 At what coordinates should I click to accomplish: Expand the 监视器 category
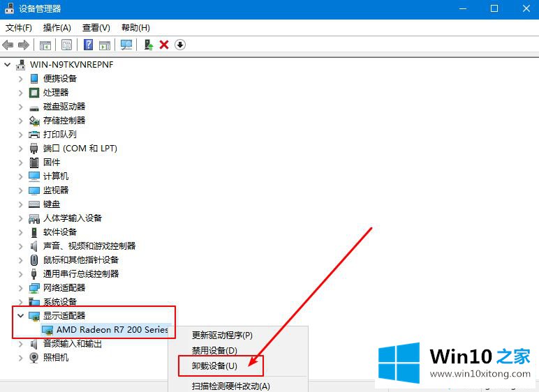click(x=21, y=190)
